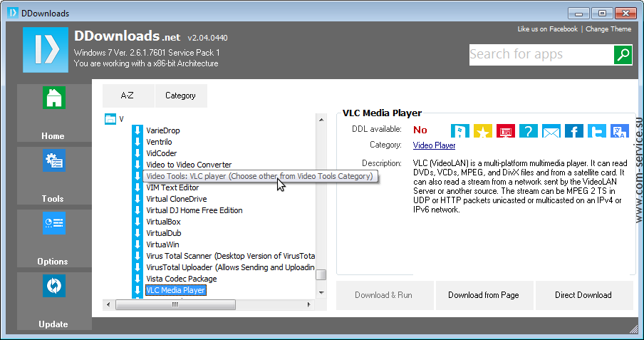Share via the Twitter bird icon
Screen dimensions: 644x340
click(x=597, y=130)
